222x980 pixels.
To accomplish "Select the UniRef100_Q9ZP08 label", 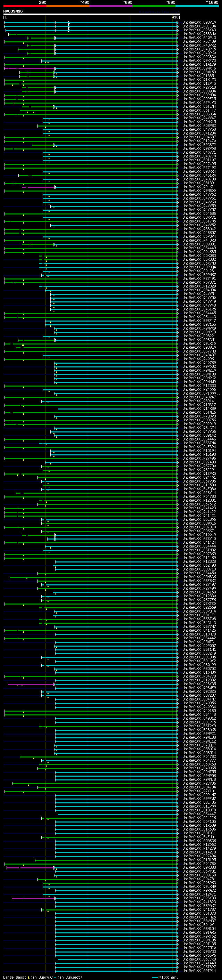I will coord(199,149).
